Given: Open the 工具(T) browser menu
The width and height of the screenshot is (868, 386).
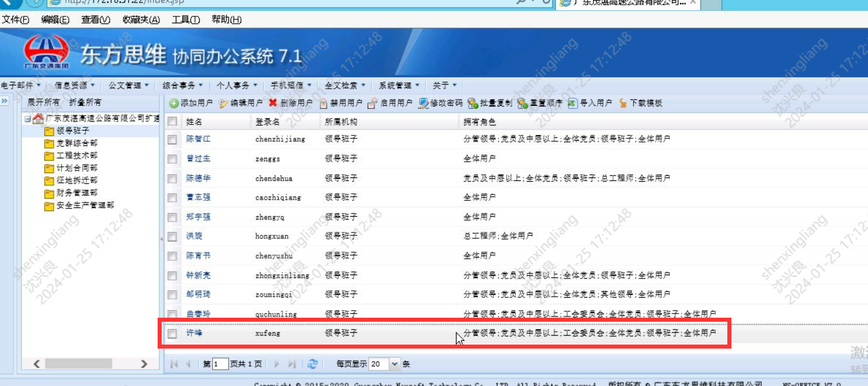Looking at the screenshot, I should pyautogui.click(x=186, y=20).
